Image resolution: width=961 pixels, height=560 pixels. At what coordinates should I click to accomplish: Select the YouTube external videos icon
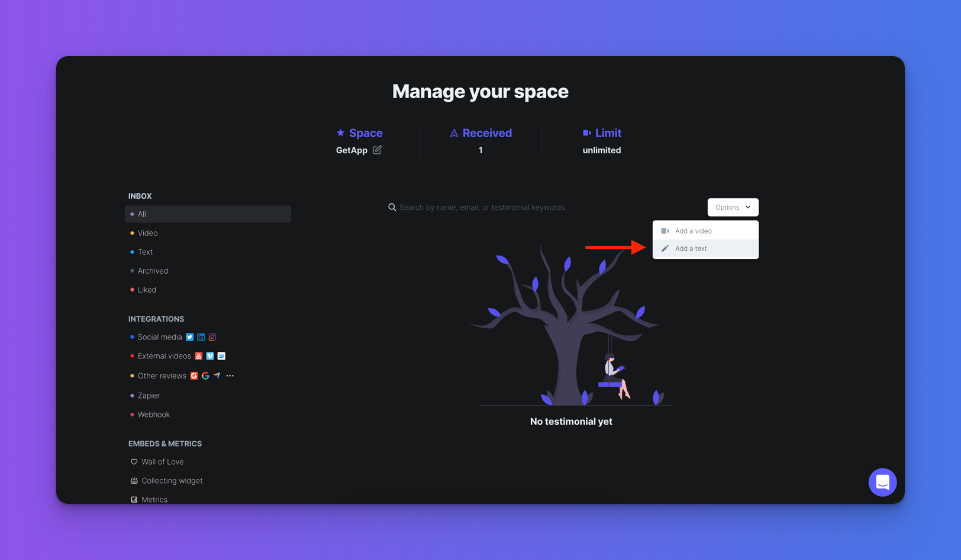tap(199, 355)
